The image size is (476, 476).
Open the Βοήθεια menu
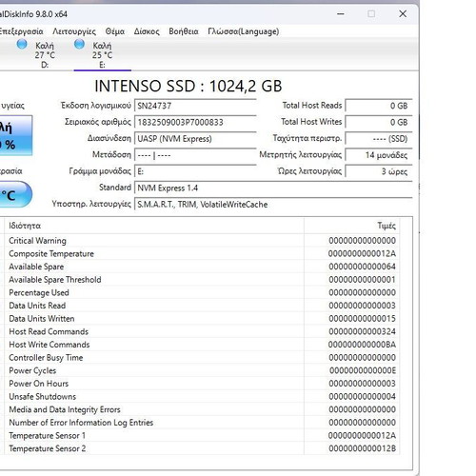coord(184,31)
